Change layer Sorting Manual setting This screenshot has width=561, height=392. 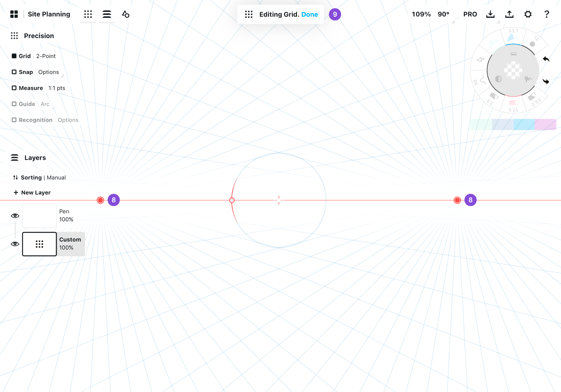pyautogui.click(x=39, y=178)
